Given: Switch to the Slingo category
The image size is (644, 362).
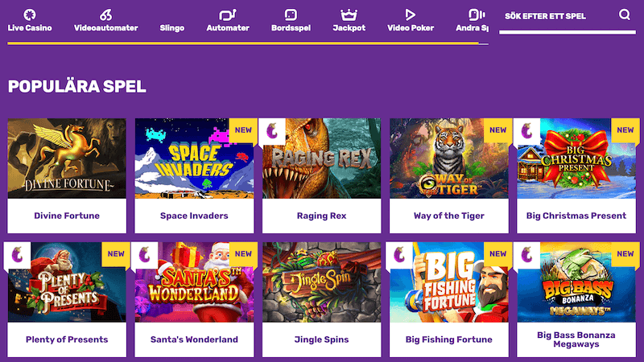Looking at the screenshot, I should click(171, 28).
